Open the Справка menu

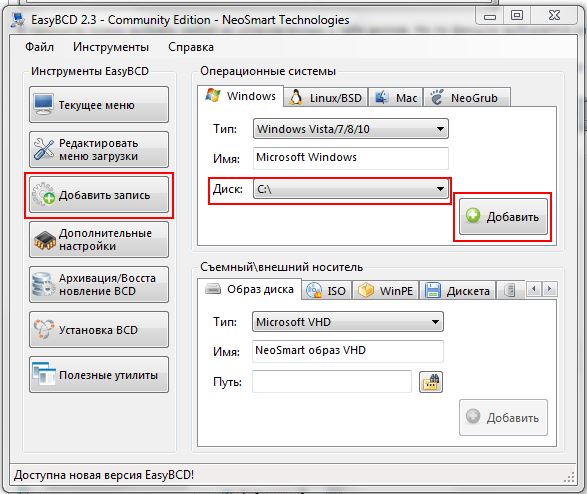(x=191, y=47)
